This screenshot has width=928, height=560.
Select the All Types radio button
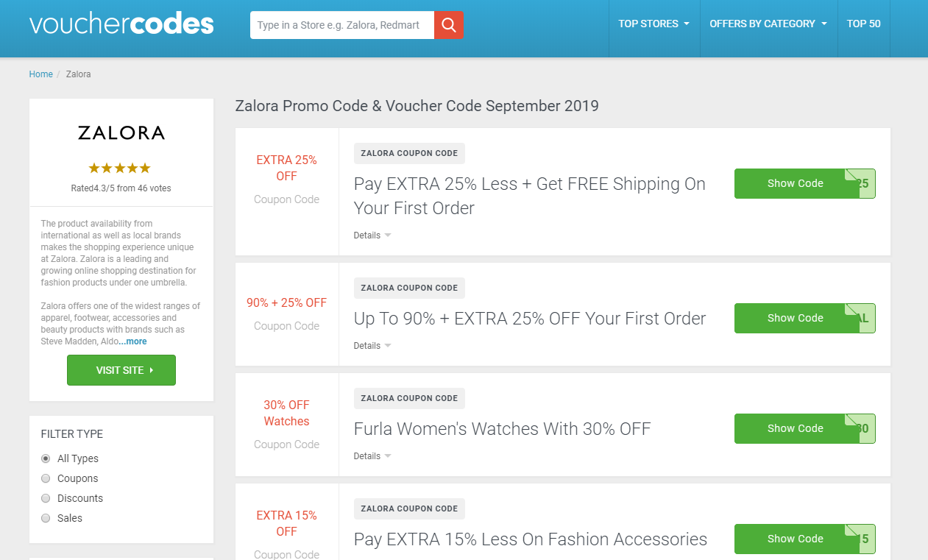tap(46, 458)
